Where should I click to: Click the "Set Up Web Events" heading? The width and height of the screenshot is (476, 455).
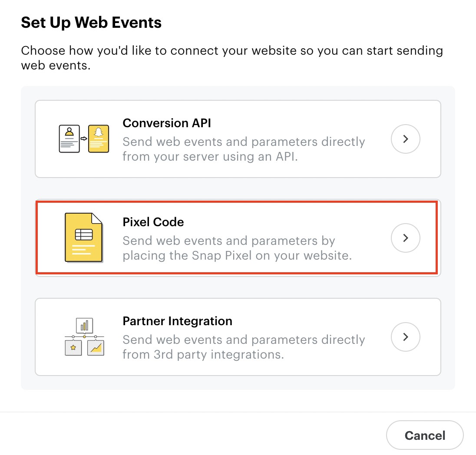coord(91,23)
